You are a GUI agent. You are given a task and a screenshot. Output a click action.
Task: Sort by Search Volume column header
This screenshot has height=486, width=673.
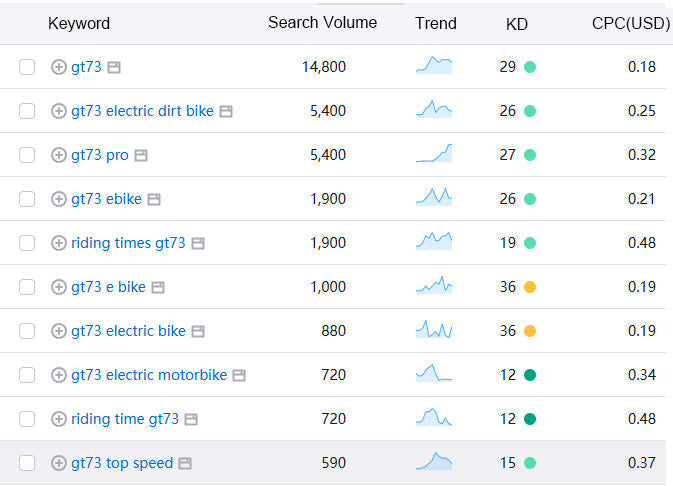[322, 22]
